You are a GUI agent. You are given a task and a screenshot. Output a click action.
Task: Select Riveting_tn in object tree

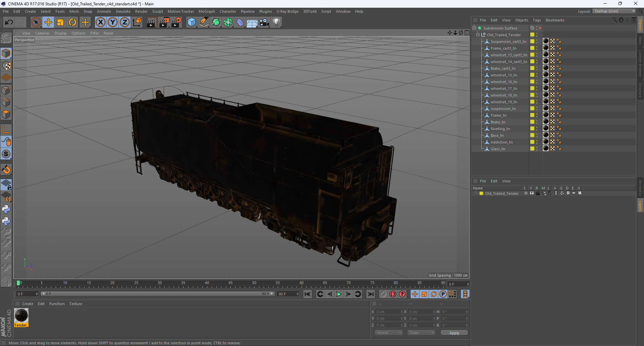(500, 129)
